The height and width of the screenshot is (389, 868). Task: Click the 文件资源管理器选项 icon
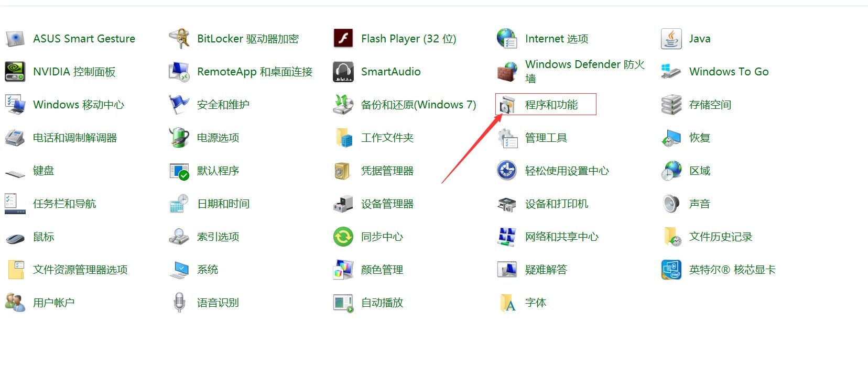tap(15, 270)
